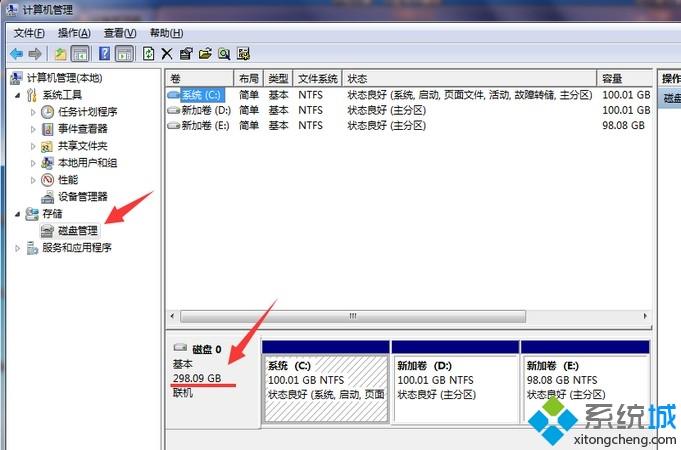Select 性能 in the tree
681x450 pixels.
click(x=68, y=179)
